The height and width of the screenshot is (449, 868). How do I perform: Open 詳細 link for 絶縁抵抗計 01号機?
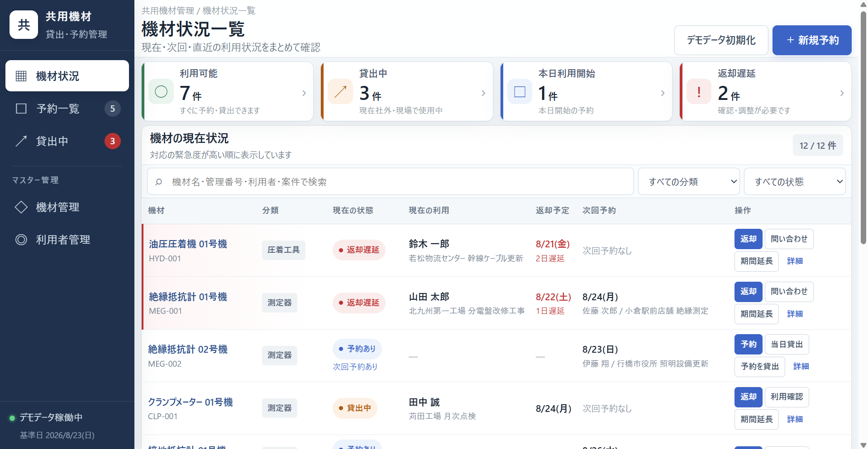pos(795,314)
